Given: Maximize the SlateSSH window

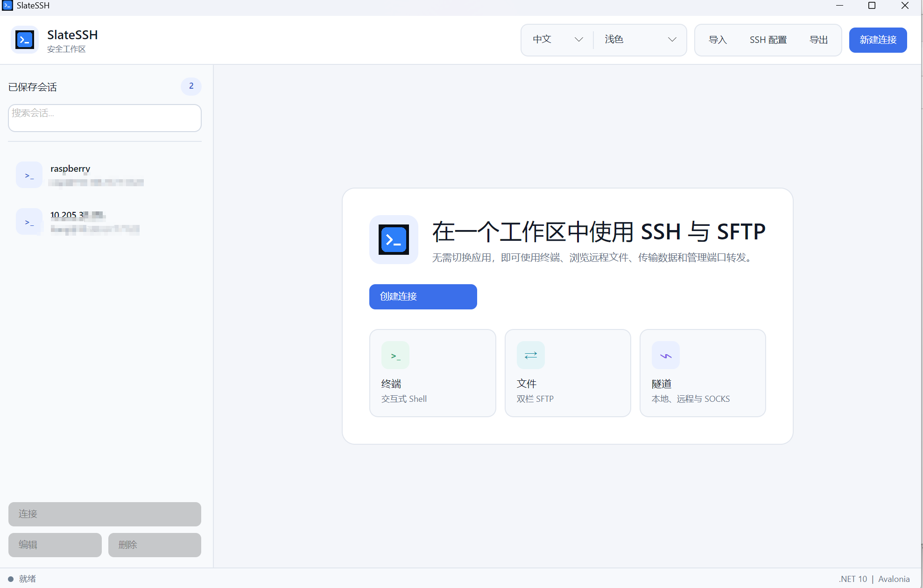Looking at the screenshot, I should point(872,6).
